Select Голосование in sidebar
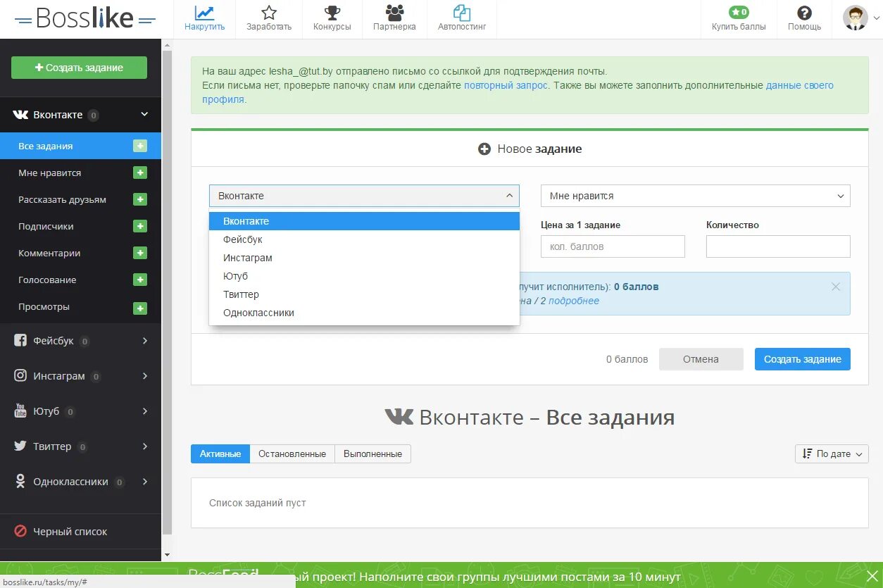Image resolution: width=883 pixels, height=588 pixels. tap(47, 280)
